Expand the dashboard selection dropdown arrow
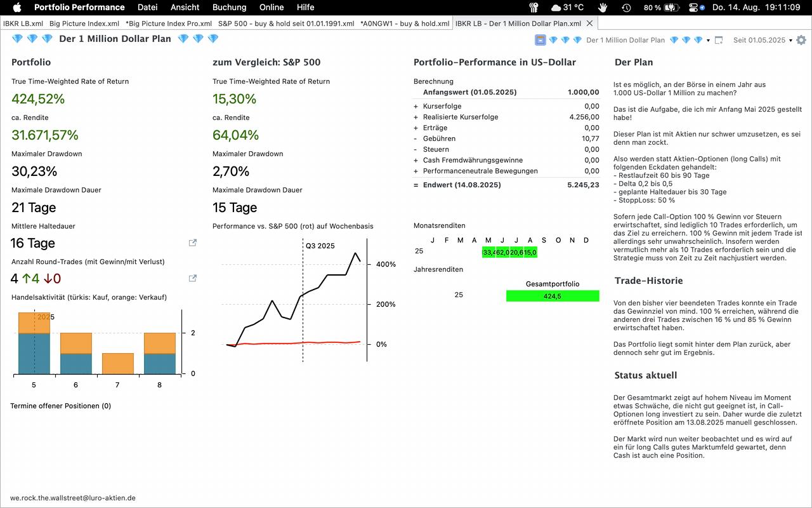Screen dimensions: 812x508 (x=708, y=41)
